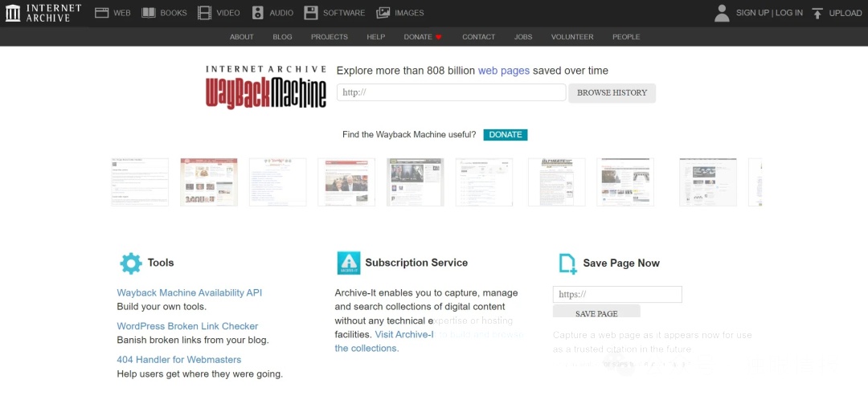Click the LOG IN link
Viewport: 868px width, 400px height.
tap(789, 13)
